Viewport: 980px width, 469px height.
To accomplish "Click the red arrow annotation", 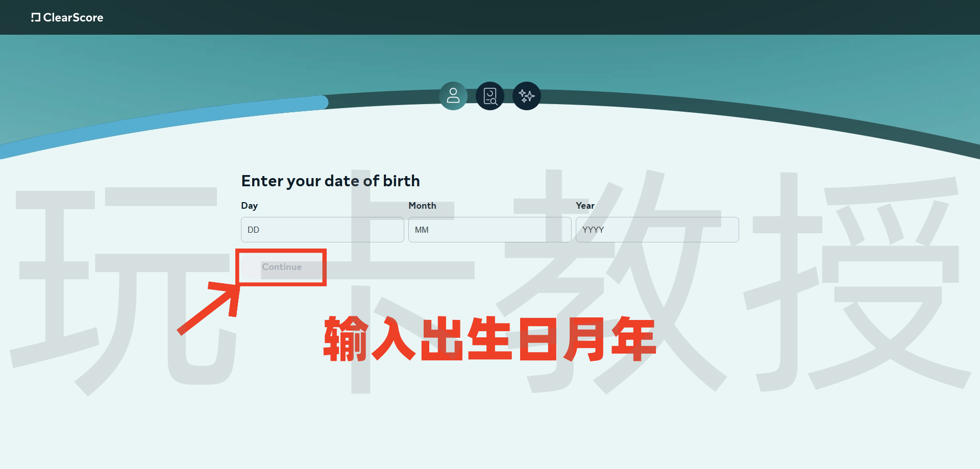I will click(x=209, y=309).
